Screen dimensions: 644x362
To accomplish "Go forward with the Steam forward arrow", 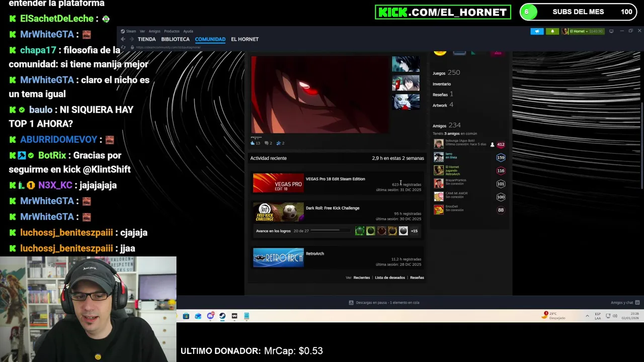I will [x=132, y=39].
